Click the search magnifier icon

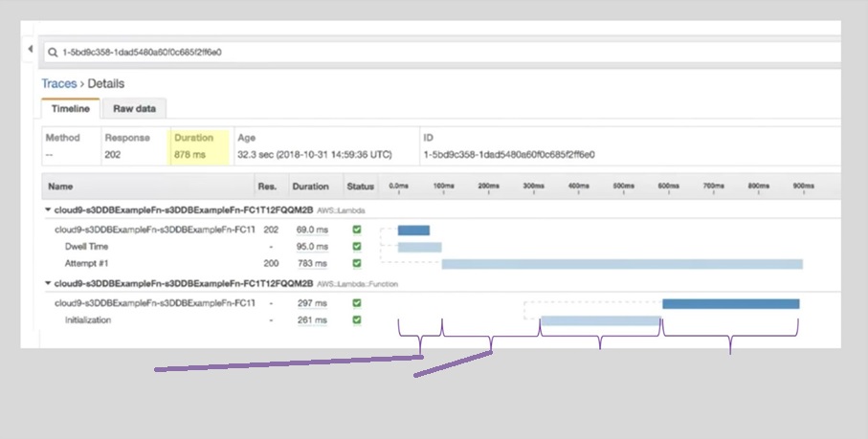click(x=55, y=52)
